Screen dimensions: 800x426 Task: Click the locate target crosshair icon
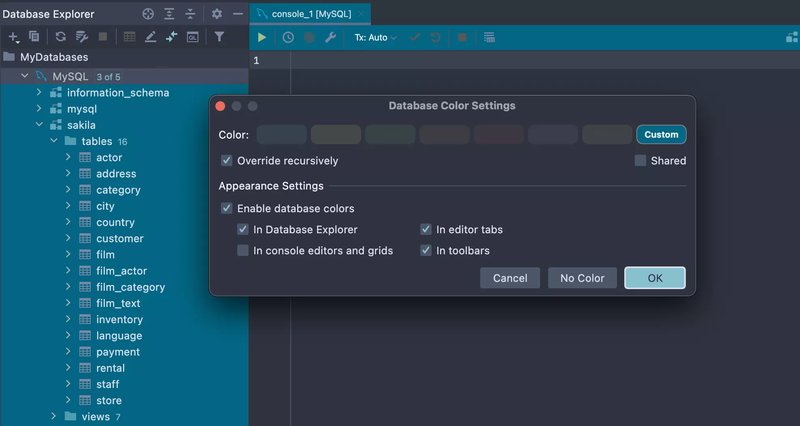(148, 14)
